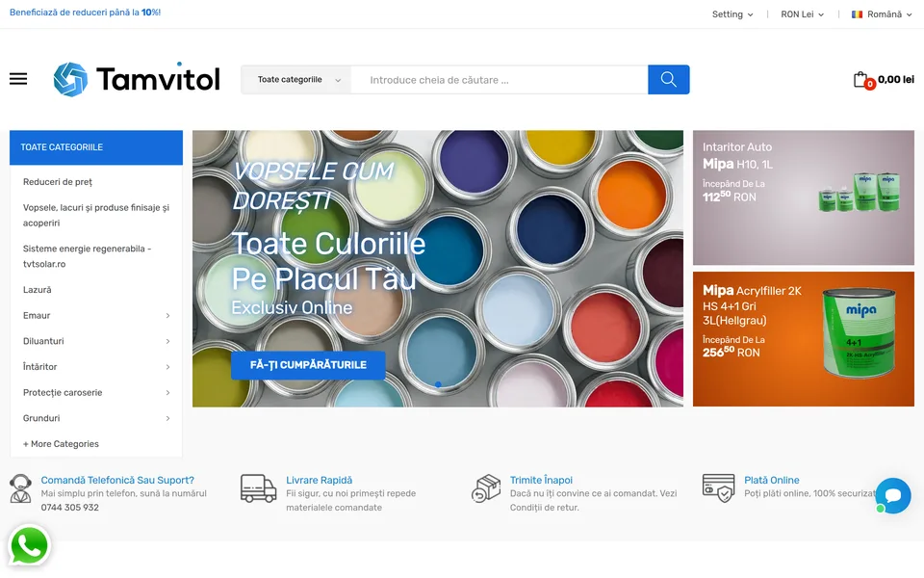Click the secure card payment icon

(718, 488)
